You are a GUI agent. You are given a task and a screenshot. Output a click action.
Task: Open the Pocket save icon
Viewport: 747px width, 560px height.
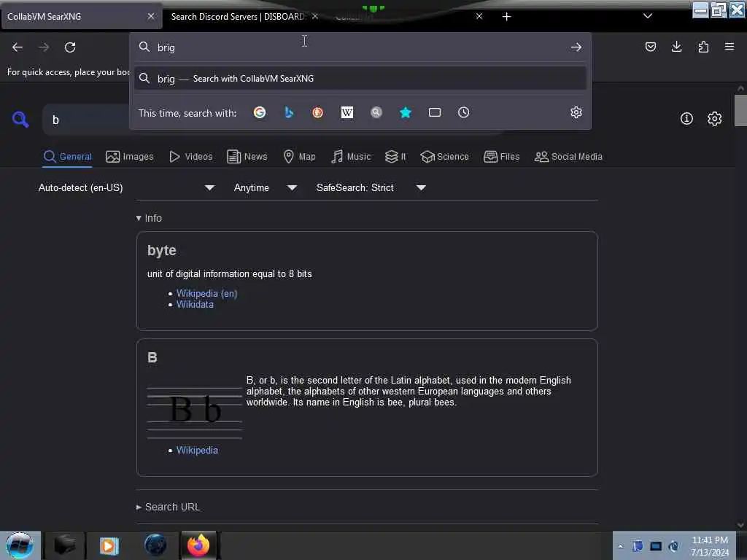click(650, 47)
